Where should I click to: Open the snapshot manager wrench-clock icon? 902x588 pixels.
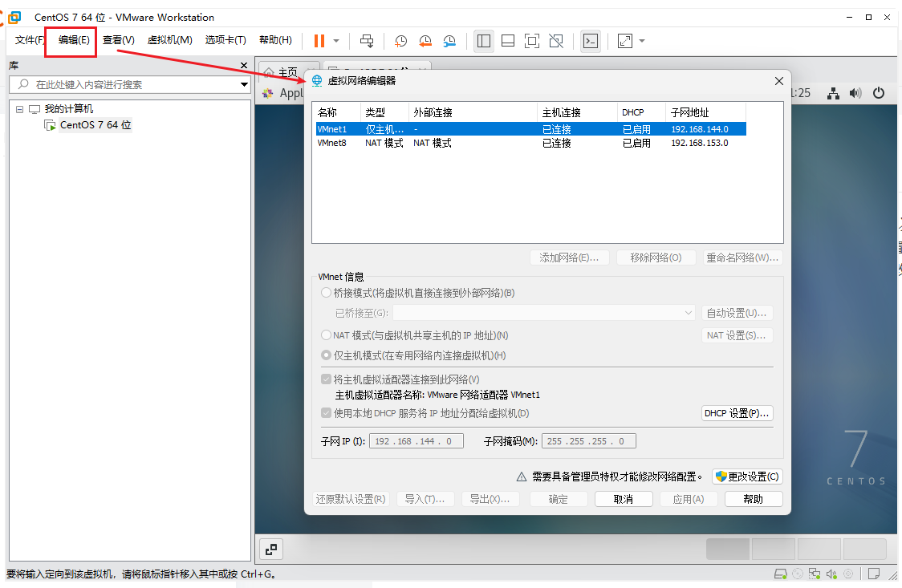[x=449, y=41]
